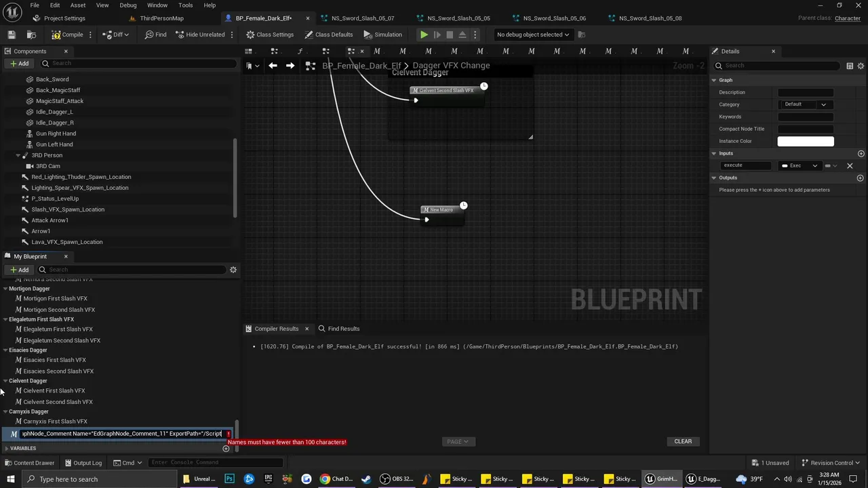Image resolution: width=868 pixels, height=488 pixels.
Task: Select the MagicStaff_Attack component
Action: [60, 101]
